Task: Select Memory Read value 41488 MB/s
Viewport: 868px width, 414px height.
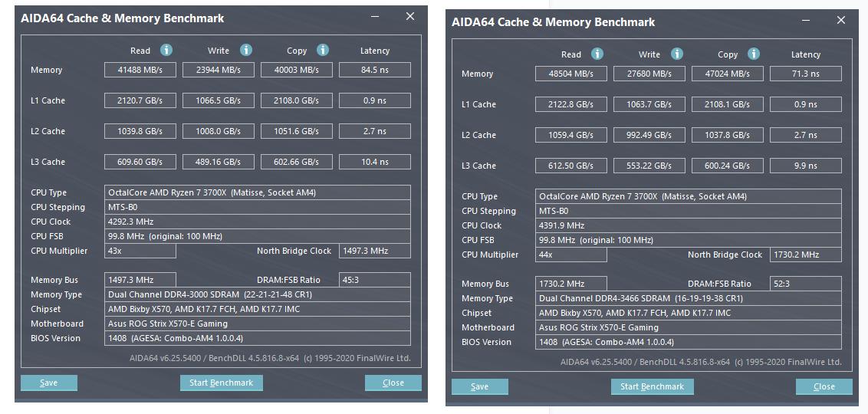Action: click(140, 70)
